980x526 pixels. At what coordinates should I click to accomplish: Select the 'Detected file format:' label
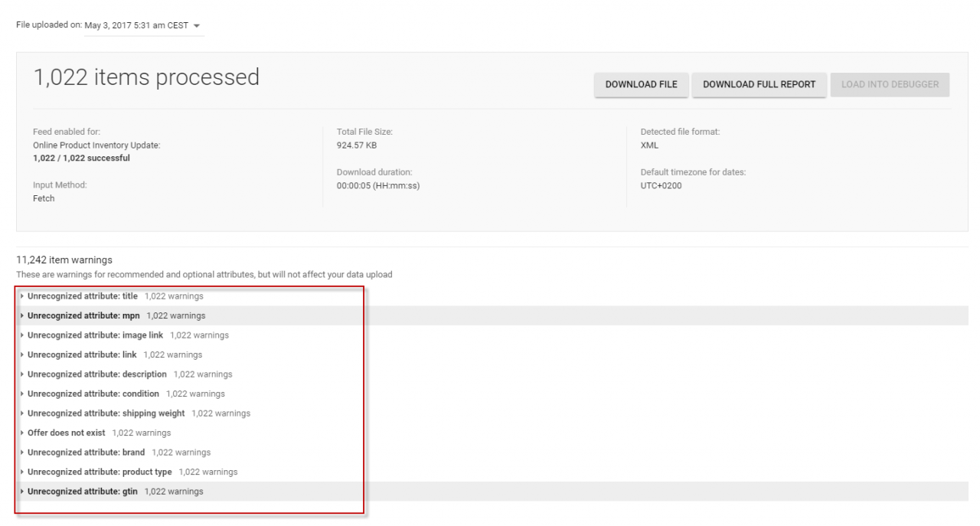point(681,132)
